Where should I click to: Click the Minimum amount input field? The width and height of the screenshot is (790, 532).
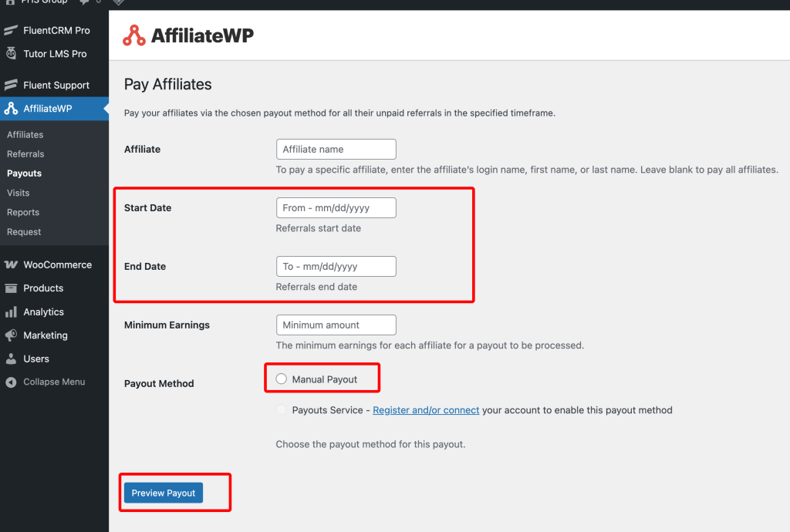click(x=336, y=325)
